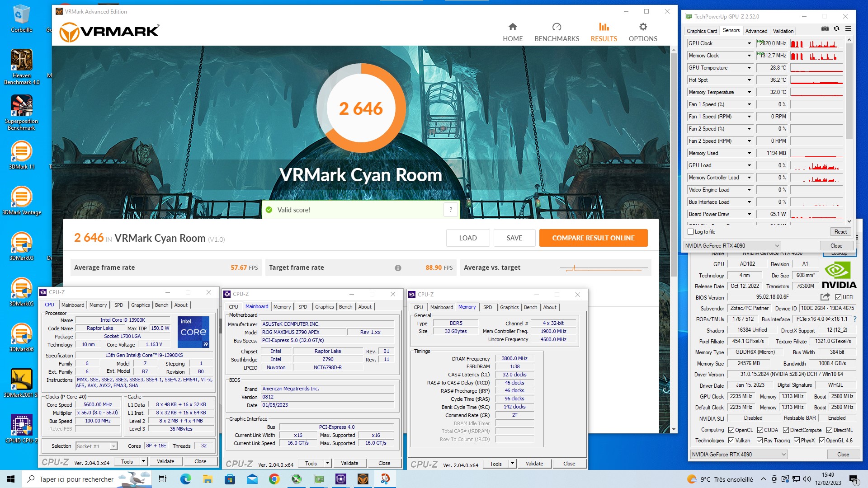
Task: Switch to VRMark RESULTS tab
Action: (x=604, y=32)
